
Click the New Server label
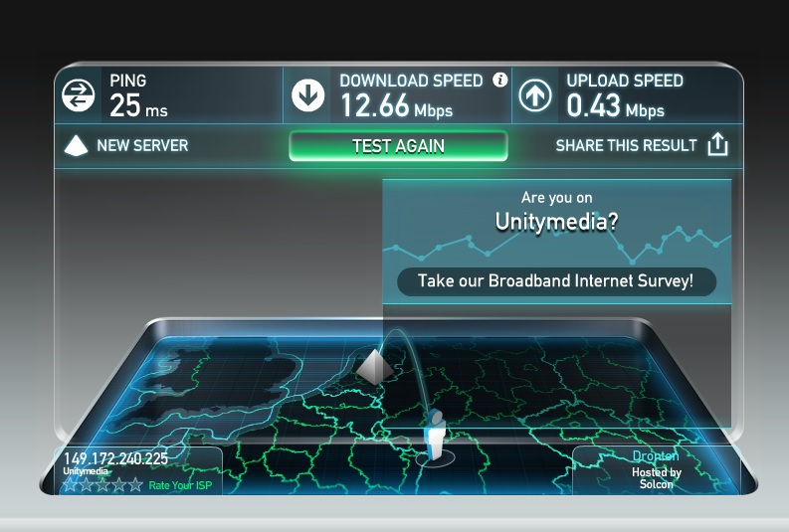tap(142, 145)
